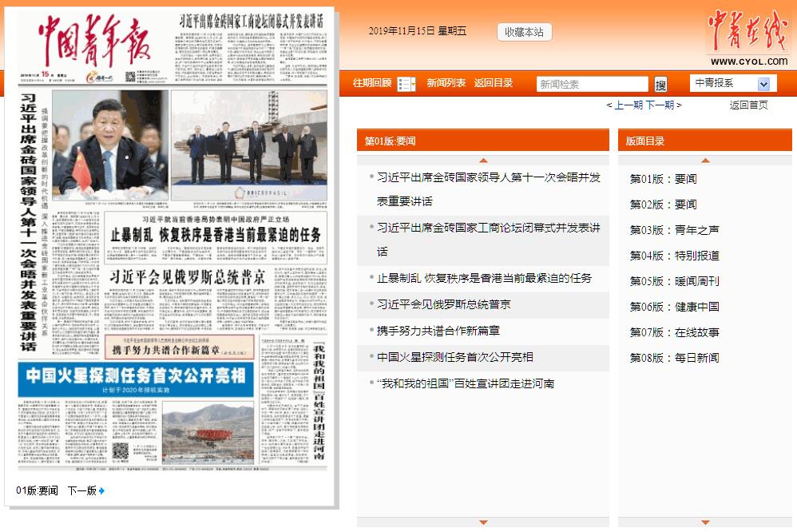Open the article 习近平会见俄罗斯总统普京
The width and height of the screenshot is (797, 532).
(443, 304)
